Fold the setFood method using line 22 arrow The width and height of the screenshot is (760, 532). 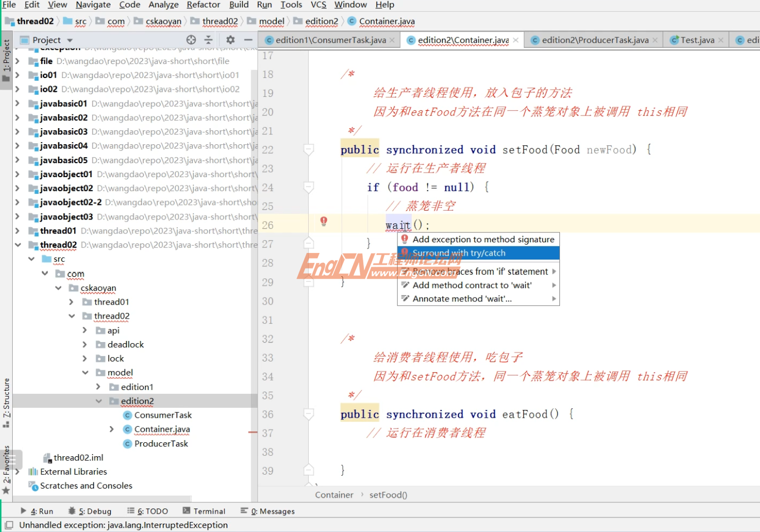pos(309,149)
